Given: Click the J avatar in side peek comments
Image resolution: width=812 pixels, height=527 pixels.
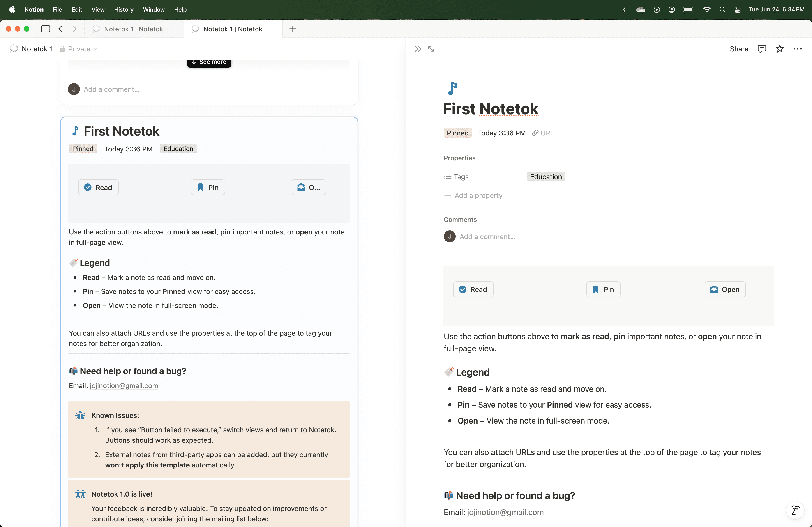Looking at the screenshot, I should (x=449, y=236).
